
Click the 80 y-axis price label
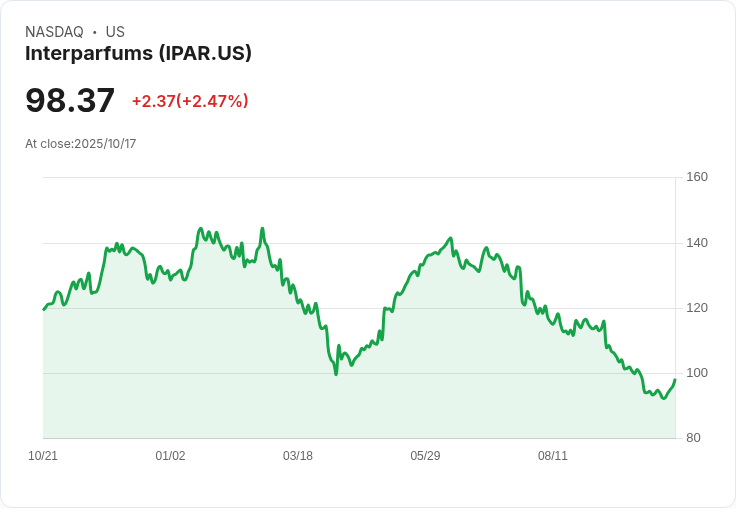click(693, 438)
